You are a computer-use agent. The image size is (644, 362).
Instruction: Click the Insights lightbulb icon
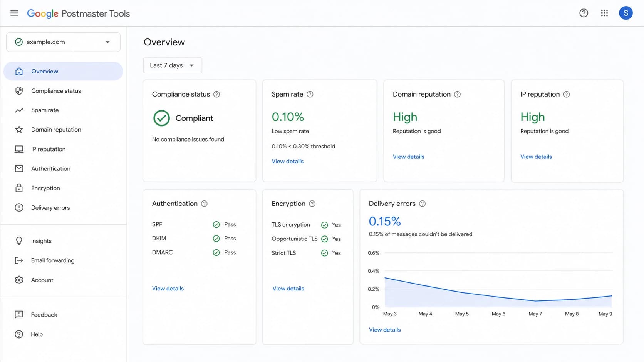coord(19,241)
